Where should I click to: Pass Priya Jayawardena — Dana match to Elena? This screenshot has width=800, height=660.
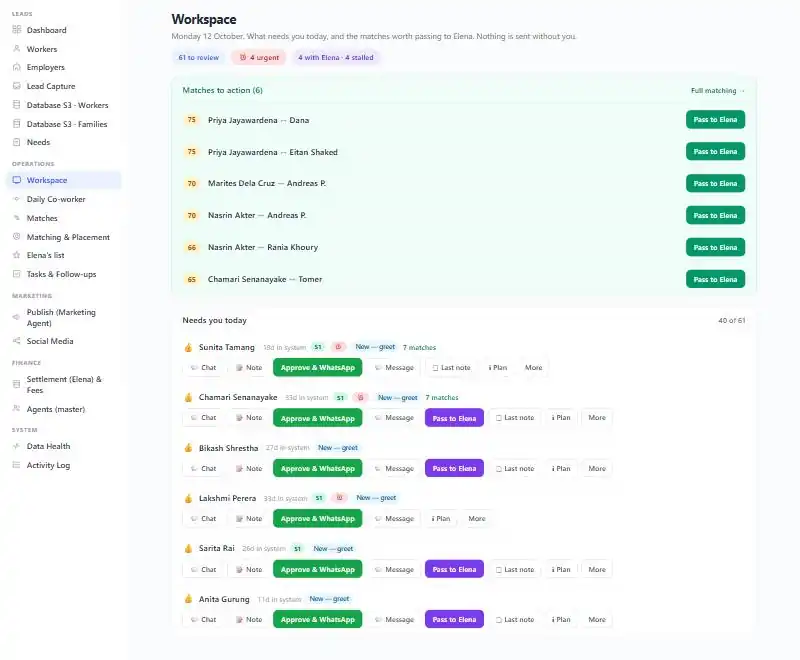(x=715, y=119)
